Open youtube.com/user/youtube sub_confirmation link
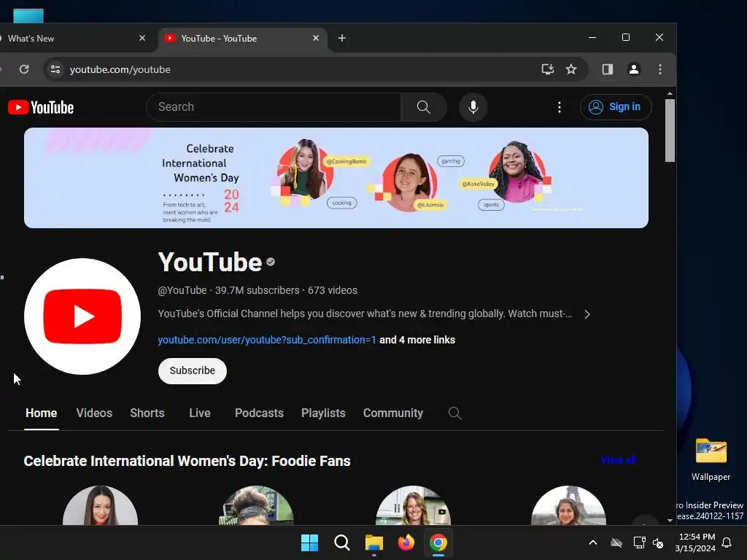This screenshot has width=747, height=560. coord(267,340)
